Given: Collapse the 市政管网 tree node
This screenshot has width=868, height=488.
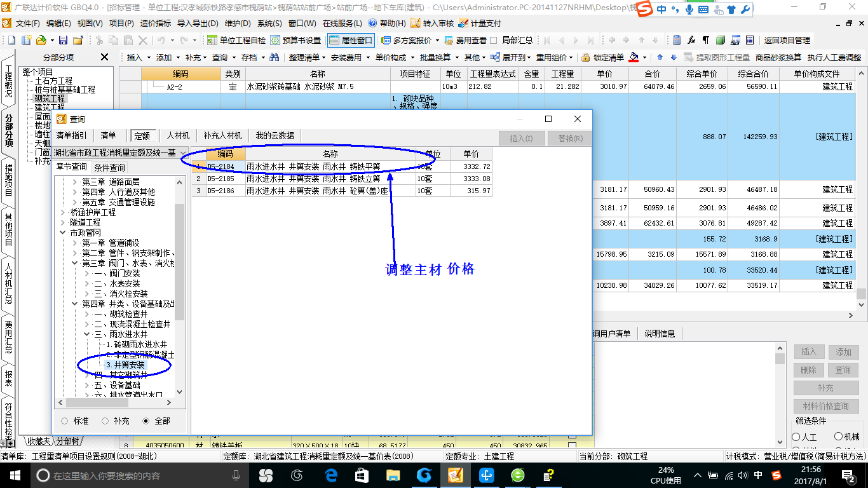Looking at the screenshot, I should pos(63,233).
